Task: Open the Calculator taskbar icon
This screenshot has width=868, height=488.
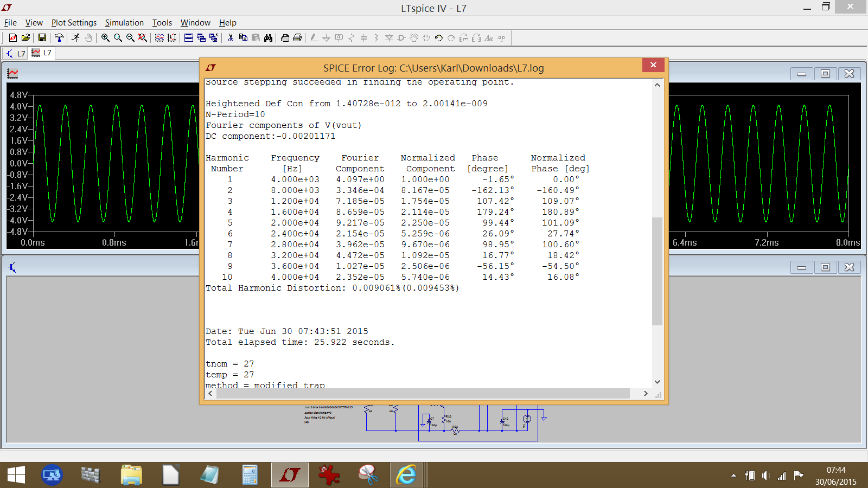Action: [x=250, y=475]
